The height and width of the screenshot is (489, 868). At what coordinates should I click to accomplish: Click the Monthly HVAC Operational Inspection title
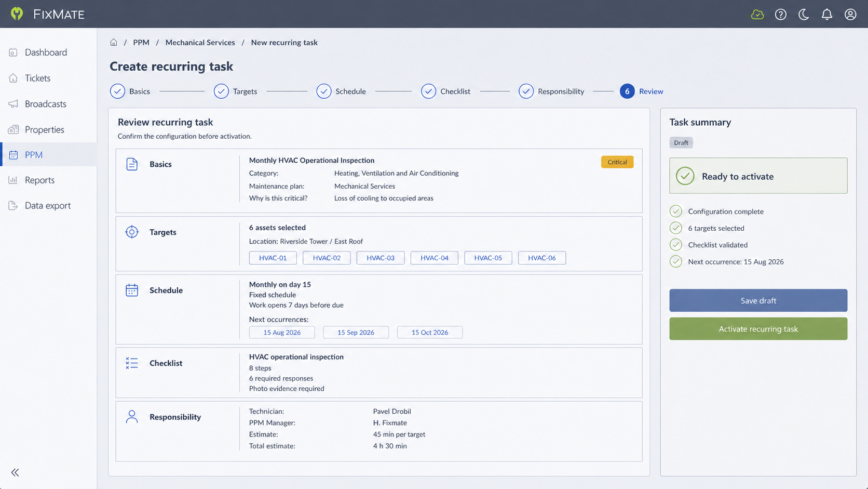click(x=311, y=160)
